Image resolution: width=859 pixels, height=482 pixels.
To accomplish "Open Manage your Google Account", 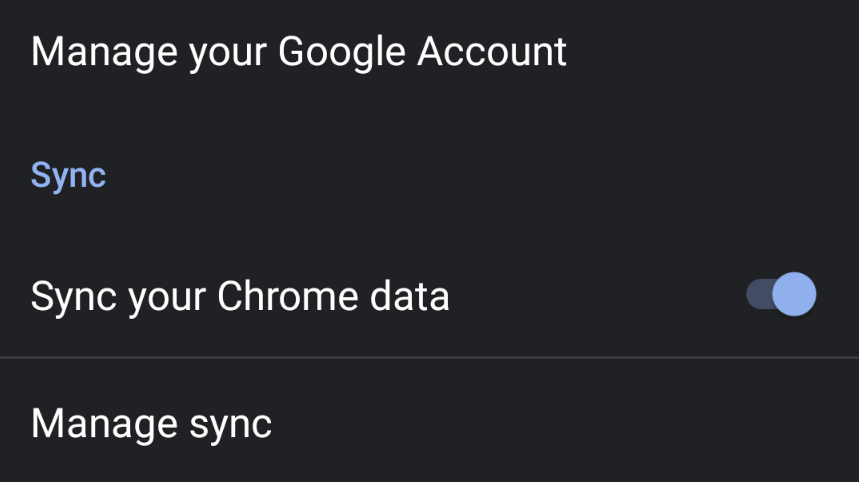I will [x=299, y=51].
